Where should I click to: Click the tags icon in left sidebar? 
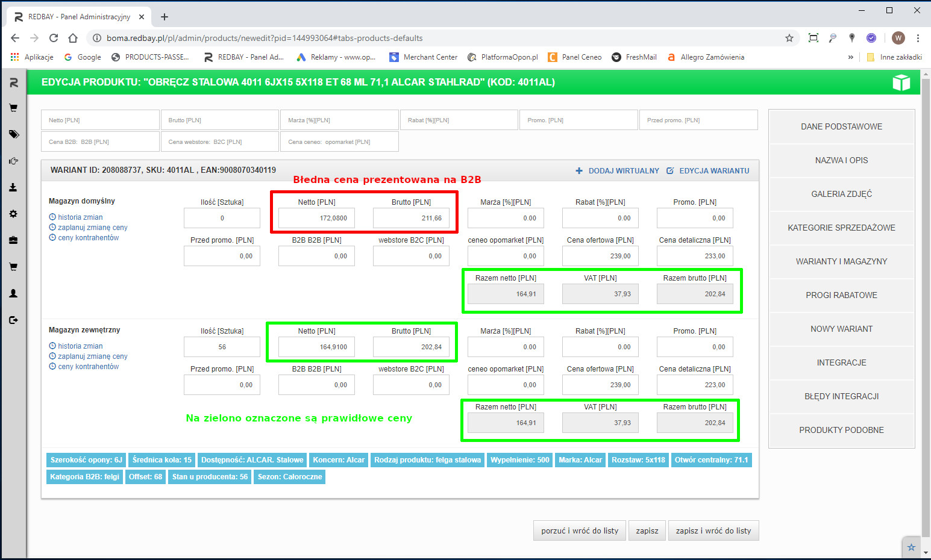coord(13,134)
